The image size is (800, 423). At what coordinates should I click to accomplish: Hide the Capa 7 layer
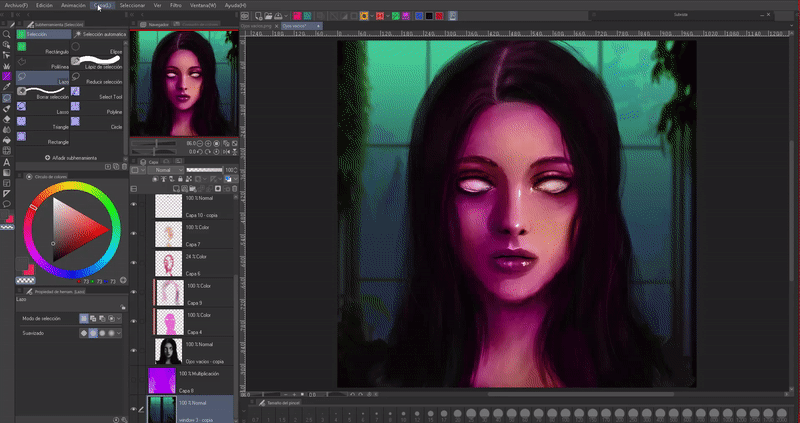point(135,233)
